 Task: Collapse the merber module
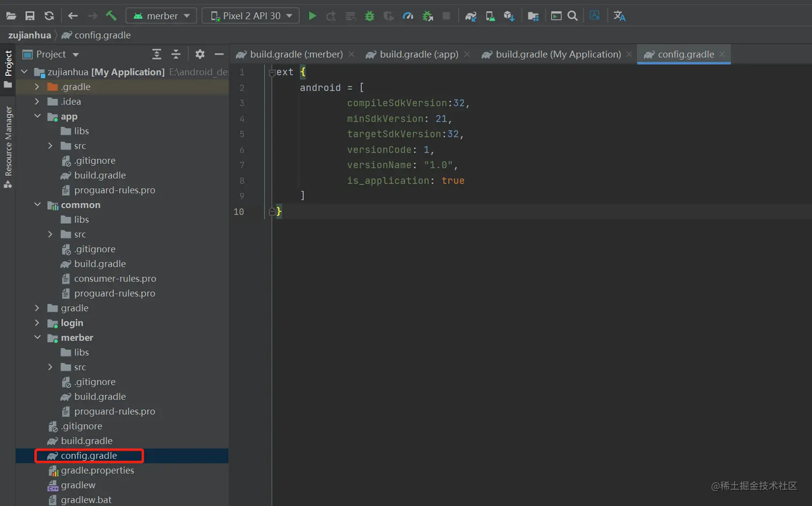[37, 337]
